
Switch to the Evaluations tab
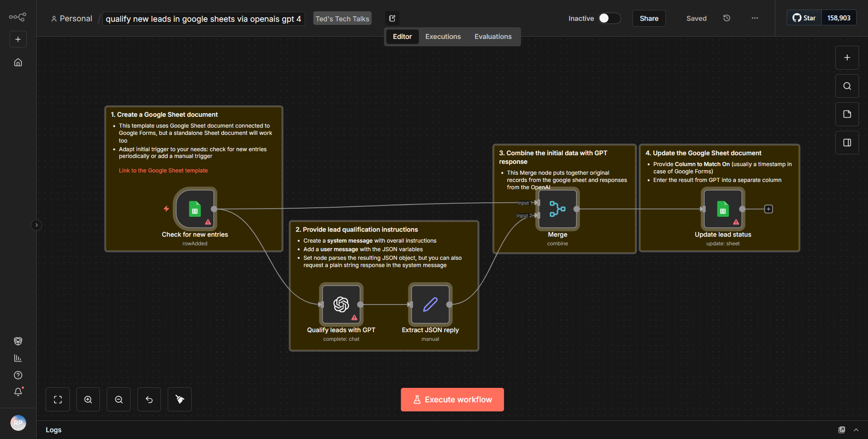(x=493, y=37)
